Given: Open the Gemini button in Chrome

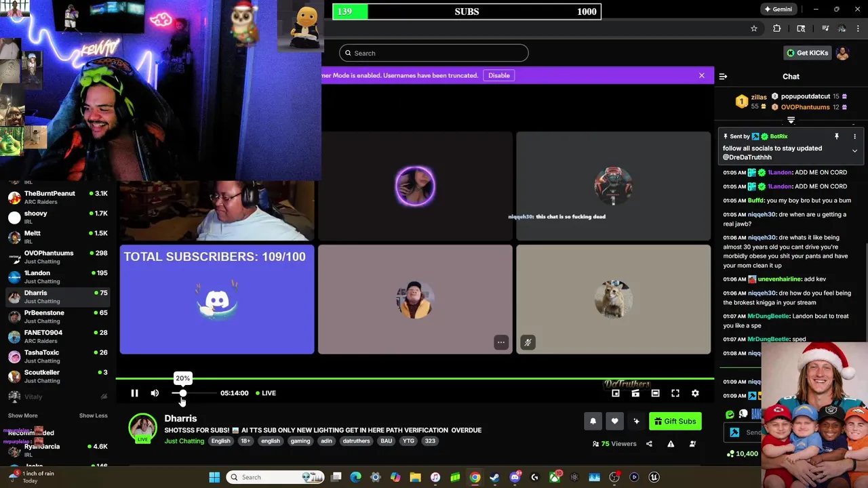Looking at the screenshot, I should [778, 9].
